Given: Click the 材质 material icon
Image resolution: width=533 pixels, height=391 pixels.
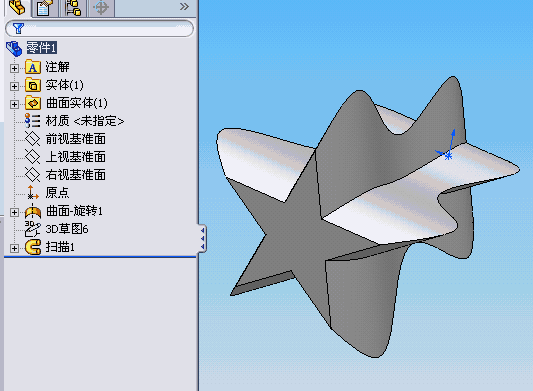Looking at the screenshot, I should pyautogui.click(x=33, y=121).
